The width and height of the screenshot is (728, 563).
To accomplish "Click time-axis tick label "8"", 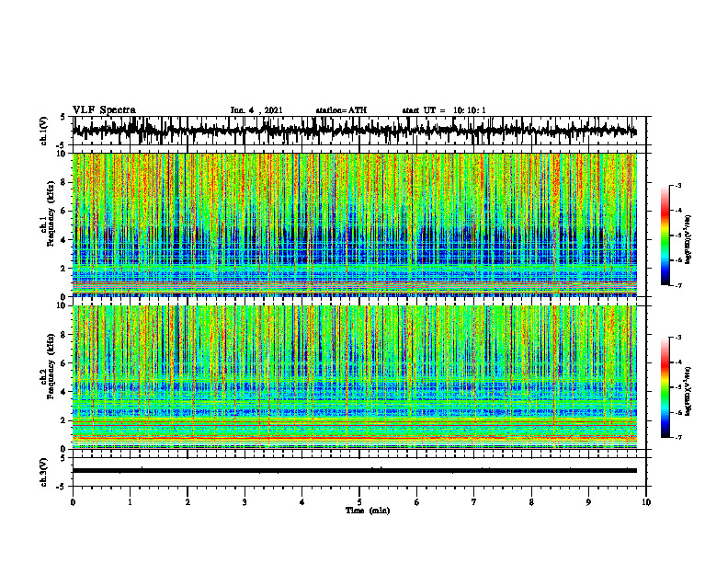I will pyautogui.click(x=531, y=502).
